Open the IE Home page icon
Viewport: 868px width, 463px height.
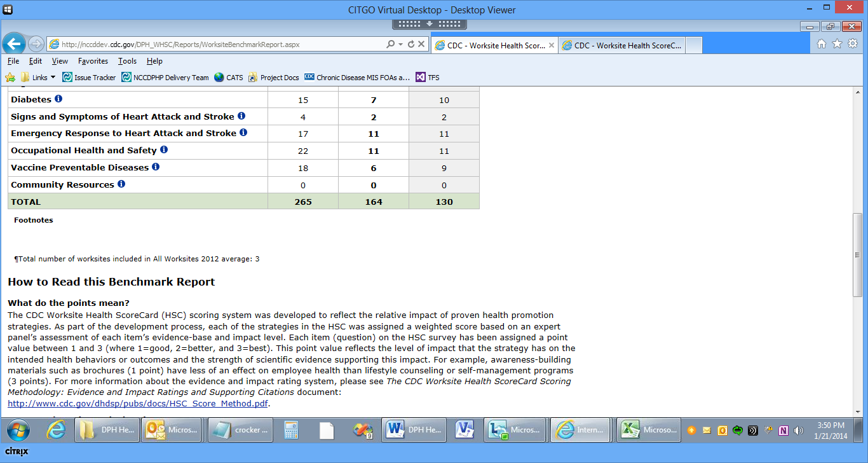click(822, 44)
